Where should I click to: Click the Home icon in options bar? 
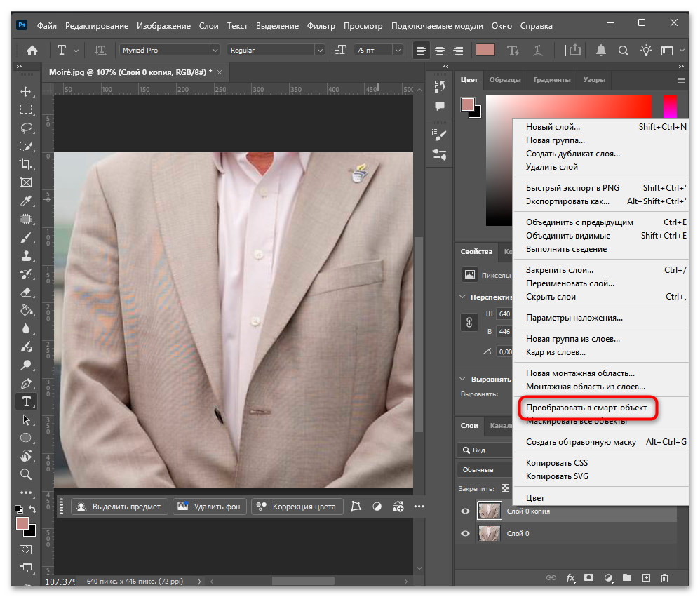[32, 51]
